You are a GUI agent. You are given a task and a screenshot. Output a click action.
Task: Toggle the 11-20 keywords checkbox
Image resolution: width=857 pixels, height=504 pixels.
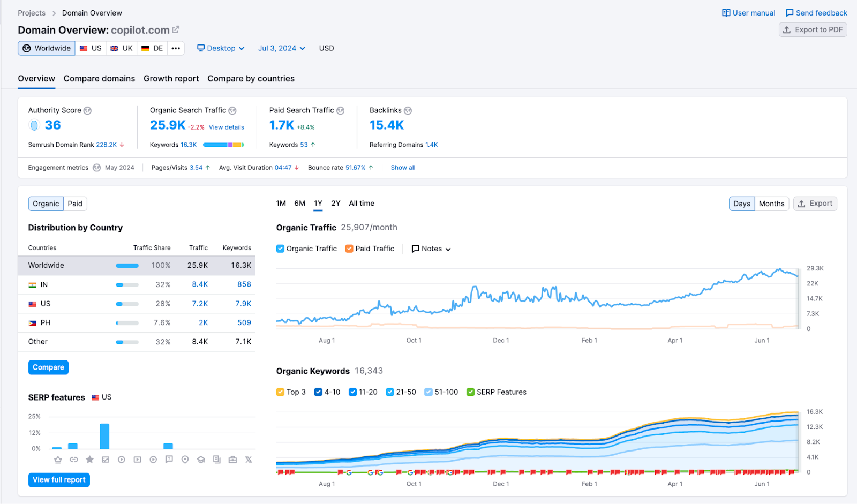(x=352, y=392)
